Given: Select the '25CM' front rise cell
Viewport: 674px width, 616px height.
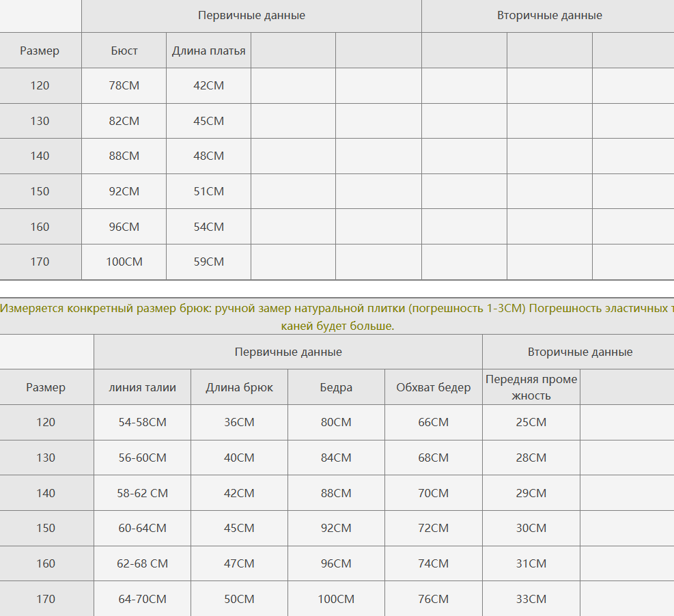Looking at the screenshot, I should [531, 422].
